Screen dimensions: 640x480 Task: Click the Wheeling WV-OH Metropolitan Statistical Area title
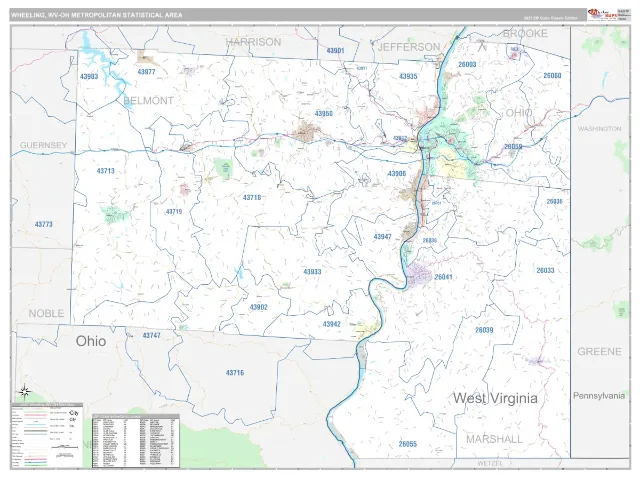point(97,15)
